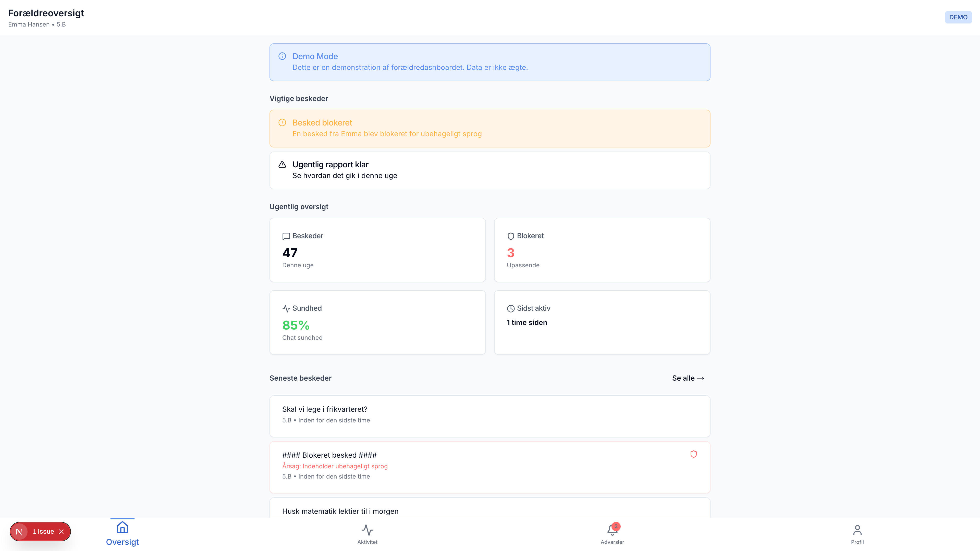Click 'Se hvordan det gik i denne uge'
Image resolution: width=980 pixels, height=551 pixels.
point(345,176)
